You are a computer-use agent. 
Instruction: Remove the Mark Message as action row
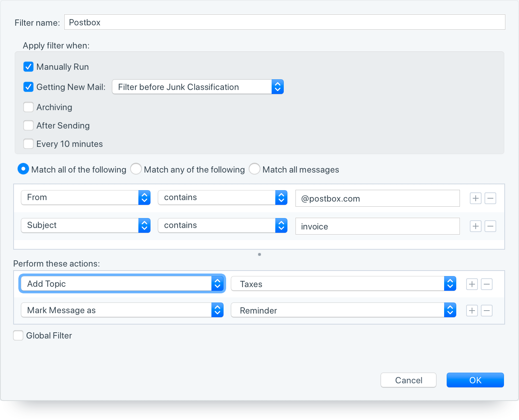pyautogui.click(x=487, y=311)
